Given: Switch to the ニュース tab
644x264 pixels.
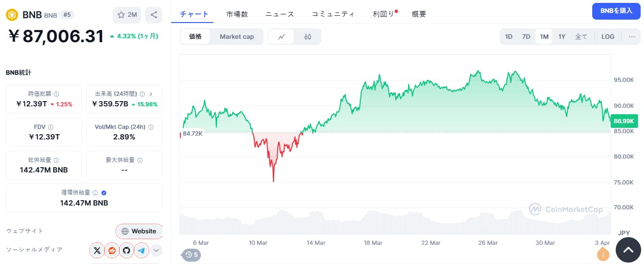Looking at the screenshot, I should click(x=280, y=14).
